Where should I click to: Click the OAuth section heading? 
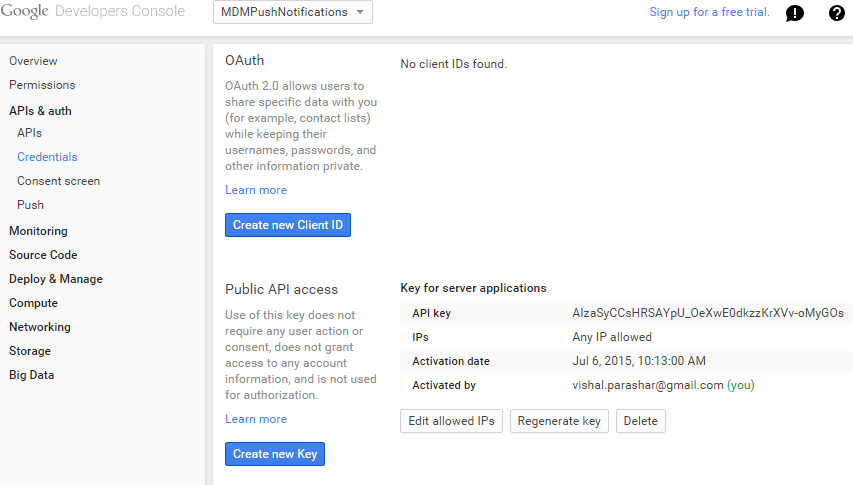point(244,60)
